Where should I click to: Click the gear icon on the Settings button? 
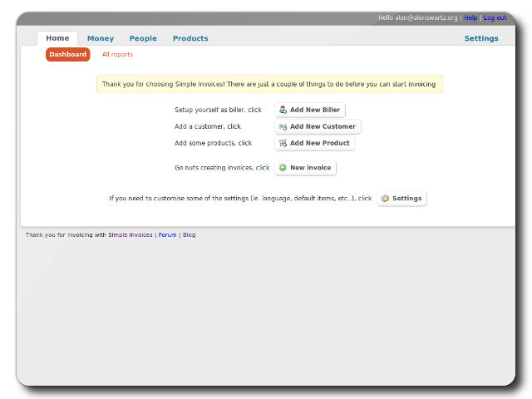pyautogui.click(x=385, y=199)
